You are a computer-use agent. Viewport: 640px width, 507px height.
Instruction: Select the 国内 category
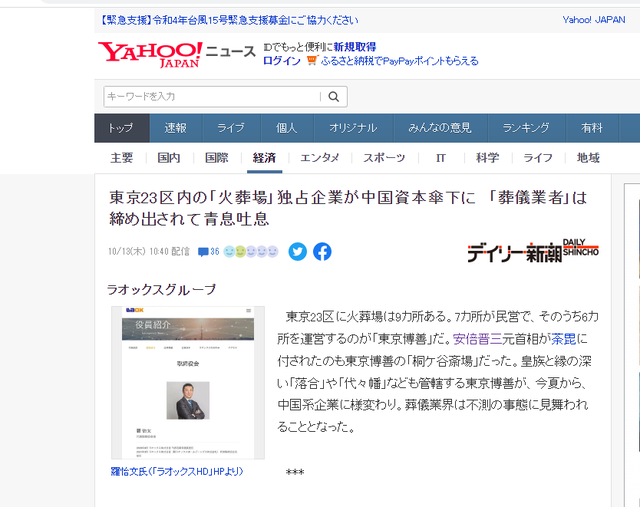point(169,158)
